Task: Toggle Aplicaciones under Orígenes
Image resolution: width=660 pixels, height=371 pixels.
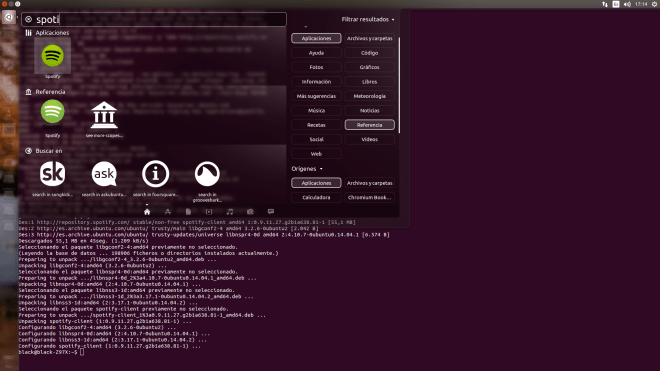Action: point(316,183)
